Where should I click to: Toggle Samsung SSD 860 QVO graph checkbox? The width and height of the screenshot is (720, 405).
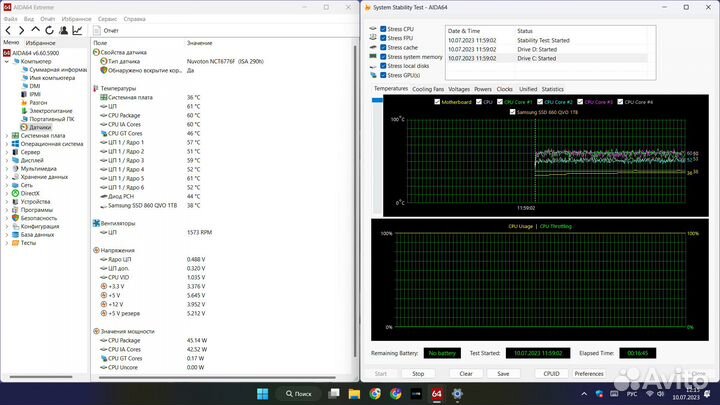[x=512, y=112]
